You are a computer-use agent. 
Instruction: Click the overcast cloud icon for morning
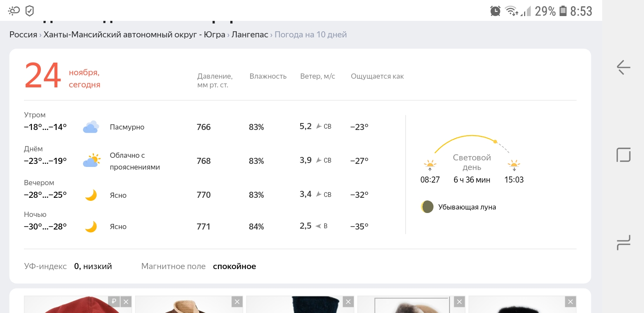91,127
